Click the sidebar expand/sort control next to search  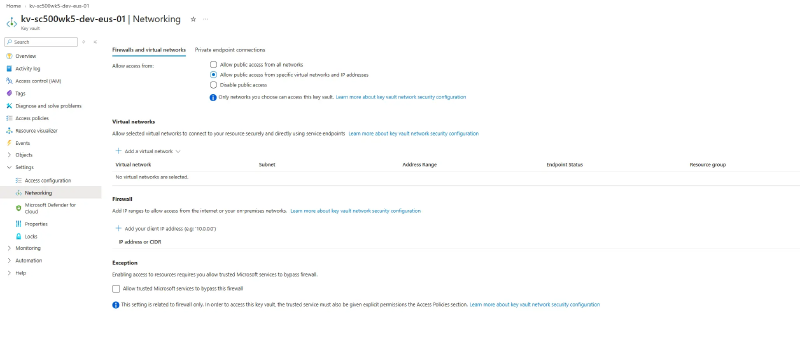[84, 42]
